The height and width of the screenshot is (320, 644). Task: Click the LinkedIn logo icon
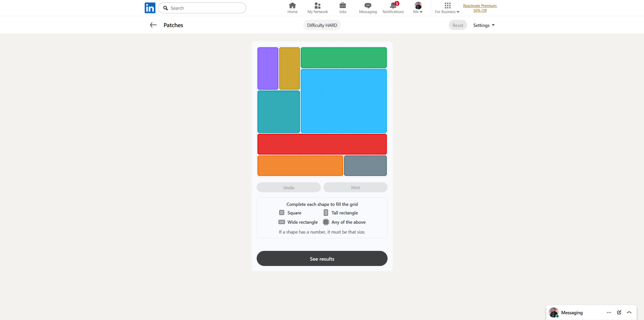[x=150, y=8]
